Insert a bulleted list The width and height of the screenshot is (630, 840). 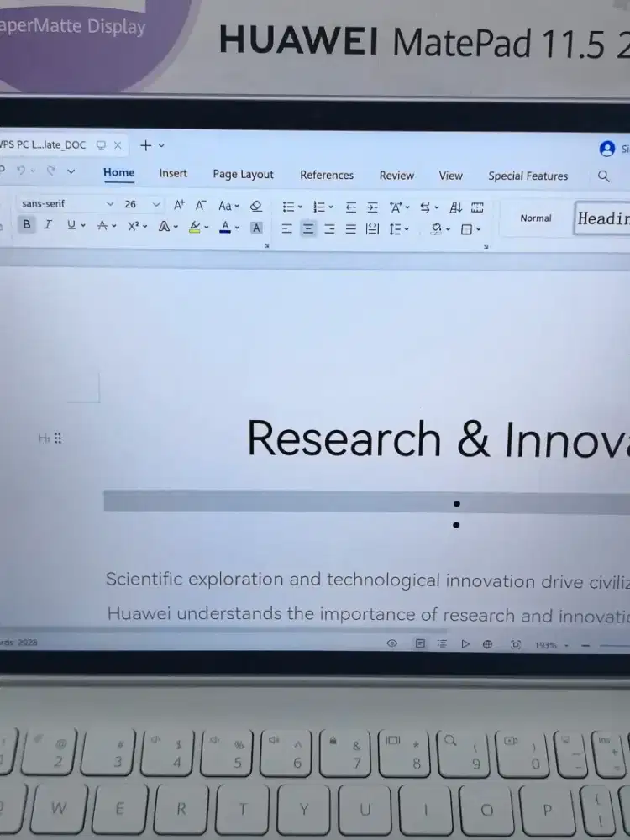tap(288, 207)
